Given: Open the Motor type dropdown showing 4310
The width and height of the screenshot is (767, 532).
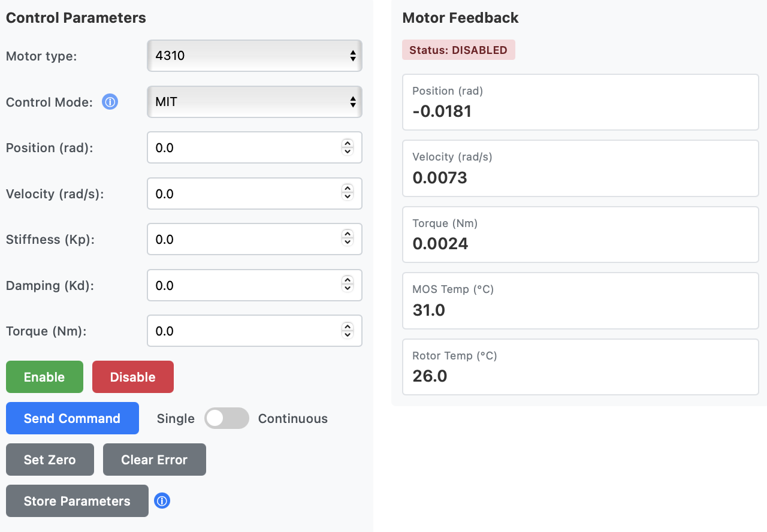Looking at the screenshot, I should pos(254,56).
